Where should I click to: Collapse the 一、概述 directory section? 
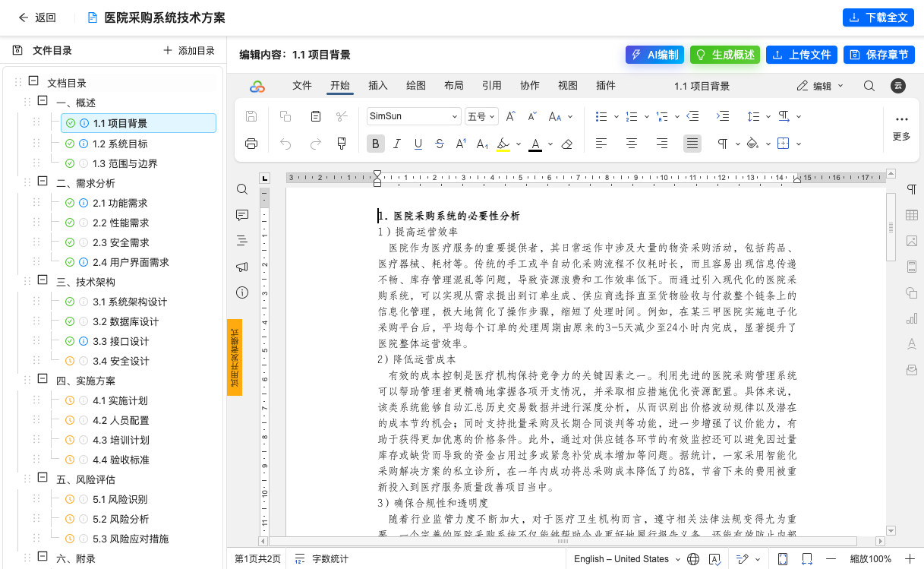[42, 102]
